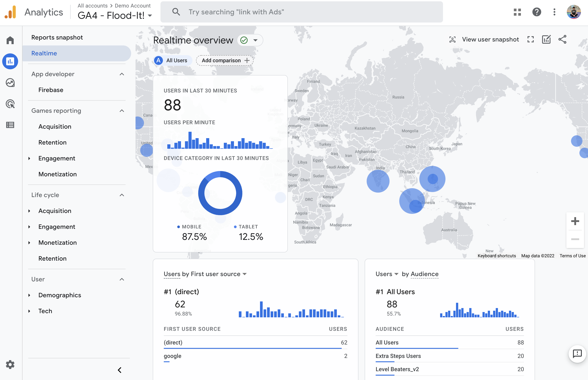Click the Explore icon in left rail
Screen dimensions: 588x380
10,83
